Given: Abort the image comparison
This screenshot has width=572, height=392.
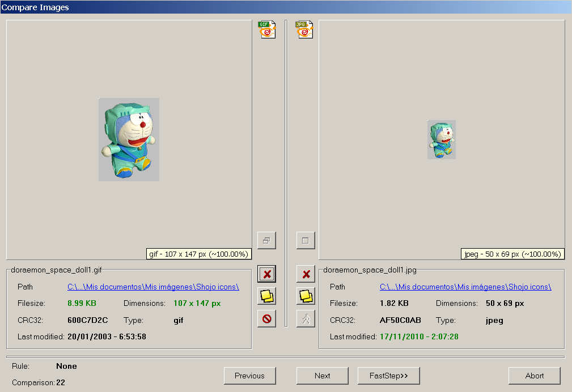Looking at the screenshot, I should pos(534,376).
